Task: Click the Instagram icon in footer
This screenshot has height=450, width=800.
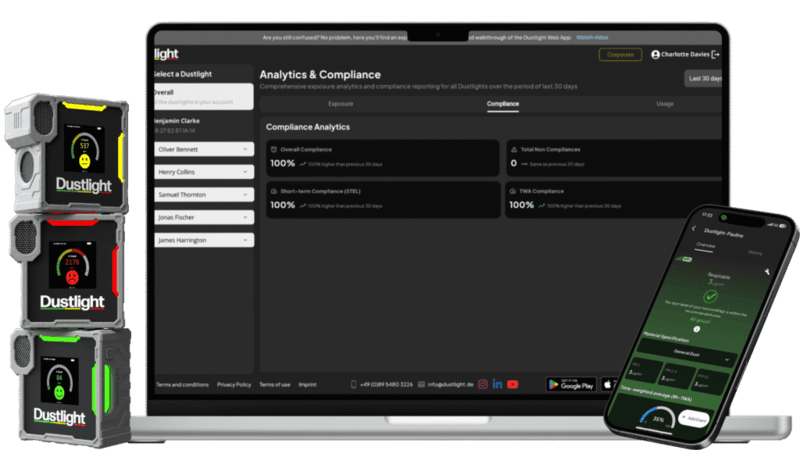Action: 483,384
